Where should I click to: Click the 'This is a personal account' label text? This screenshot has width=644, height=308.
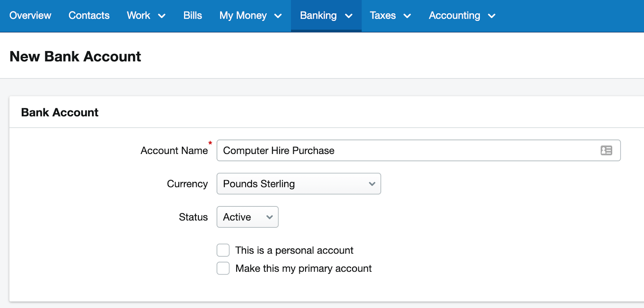294,250
